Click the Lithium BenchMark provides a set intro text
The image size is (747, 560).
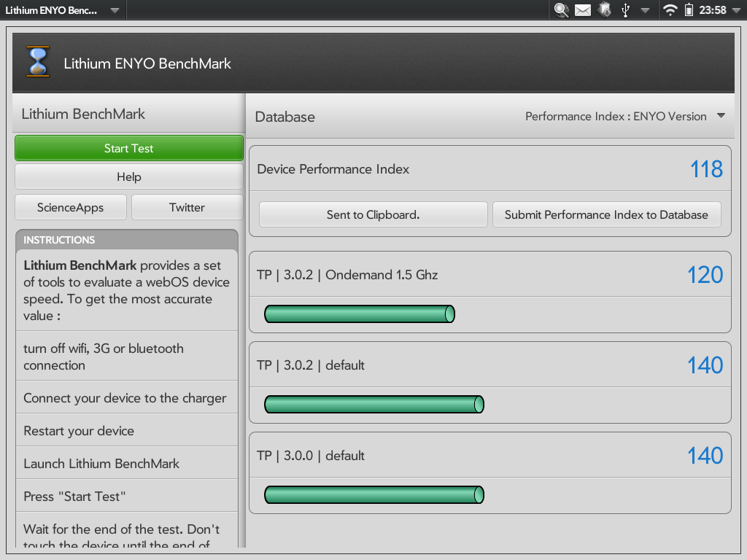(127, 290)
